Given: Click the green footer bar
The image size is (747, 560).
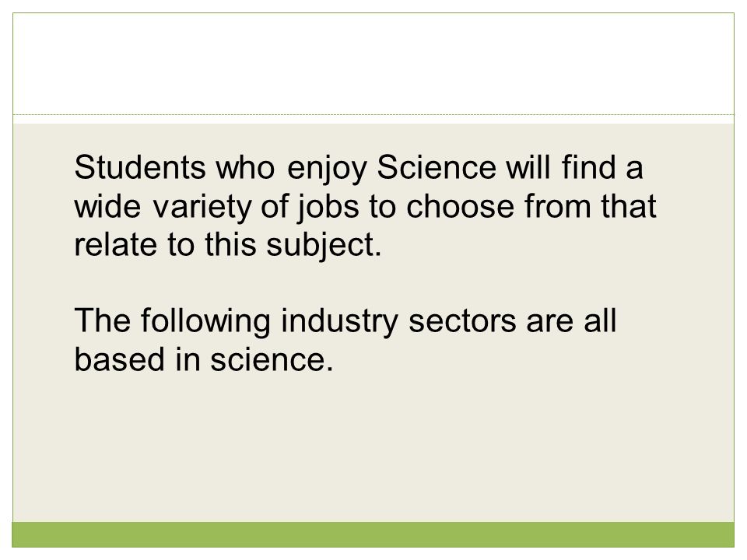Looking at the screenshot, I should point(373,535).
